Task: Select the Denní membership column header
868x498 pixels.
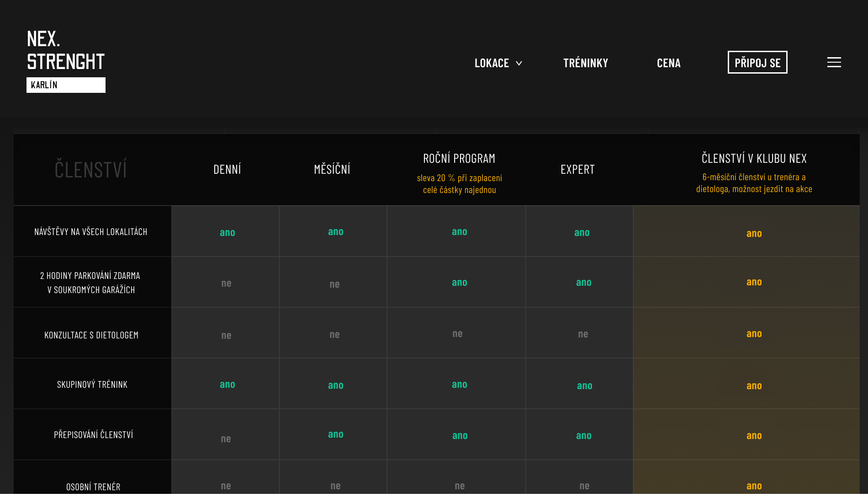Action: (227, 170)
